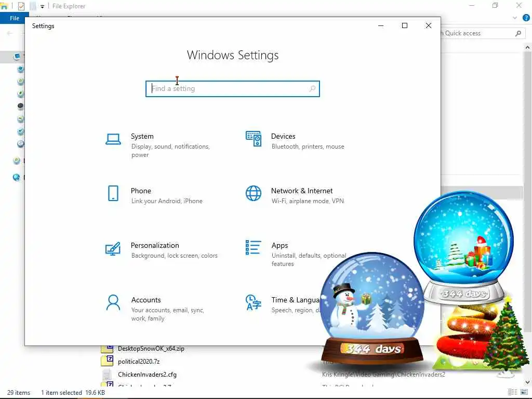Click the magnifier in Find a setting

click(x=312, y=88)
